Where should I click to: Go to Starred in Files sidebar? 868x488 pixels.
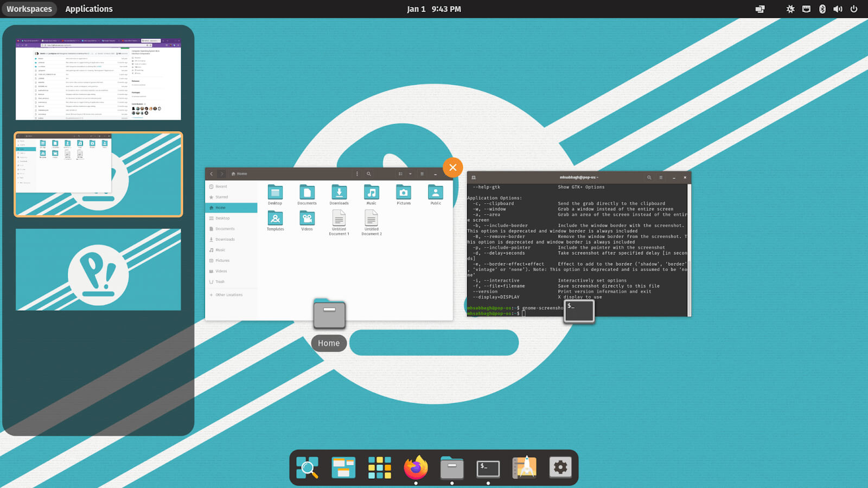(x=232, y=197)
